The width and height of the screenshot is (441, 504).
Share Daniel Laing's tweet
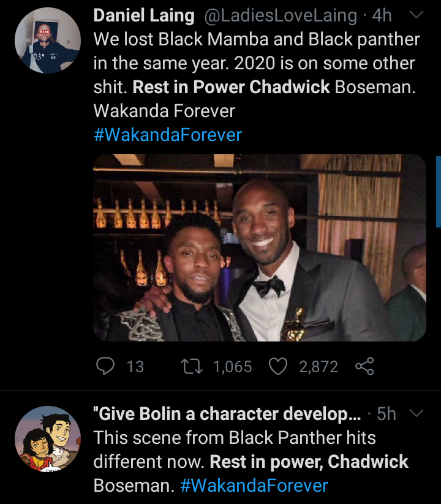coord(364,367)
